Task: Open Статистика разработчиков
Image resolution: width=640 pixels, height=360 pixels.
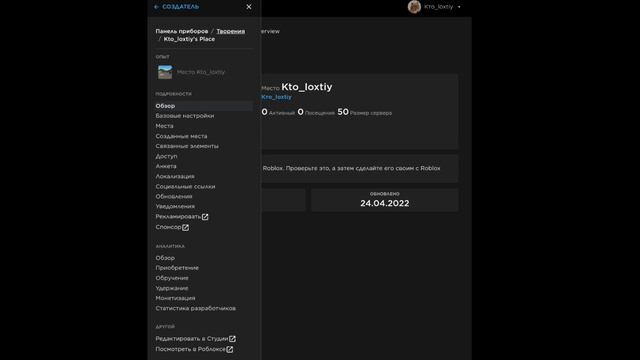Action: point(196,308)
